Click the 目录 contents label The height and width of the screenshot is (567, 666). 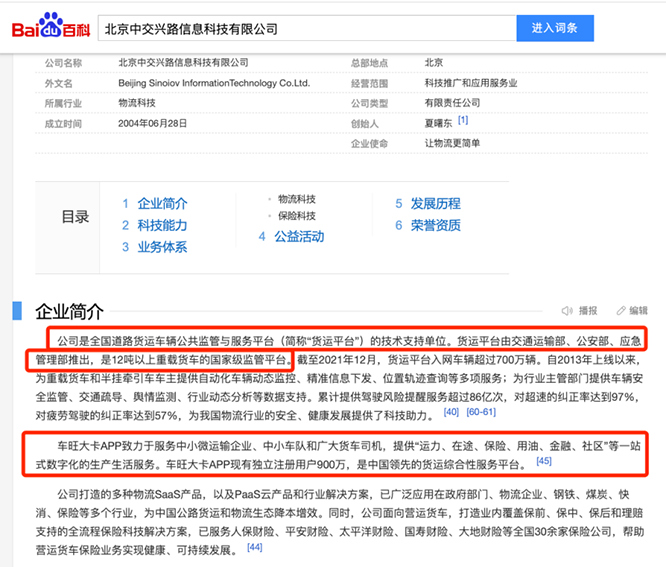click(75, 217)
